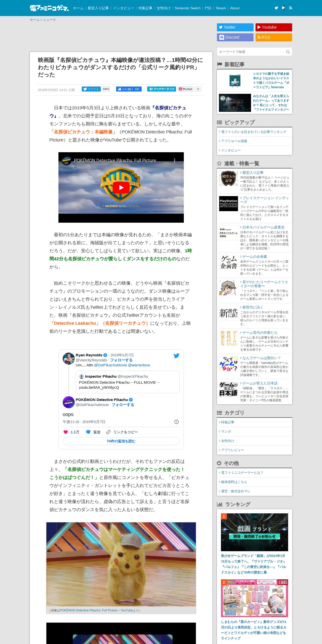The image size is (322, 644).
Task: Open 日本モバイルゲーム産業史 series link
Action: coord(263,227)
